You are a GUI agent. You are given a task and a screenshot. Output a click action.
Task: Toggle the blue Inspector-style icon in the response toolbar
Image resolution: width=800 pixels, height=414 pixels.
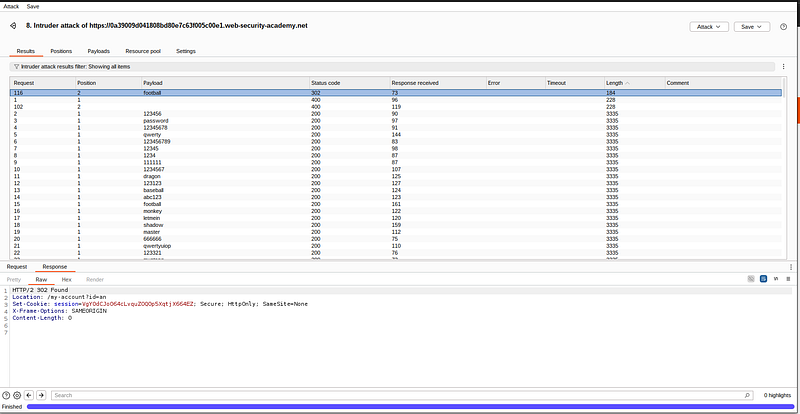click(763, 279)
